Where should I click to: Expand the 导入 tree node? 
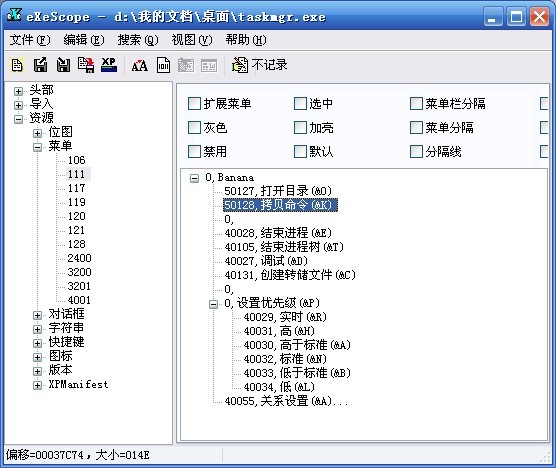tap(18, 105)
